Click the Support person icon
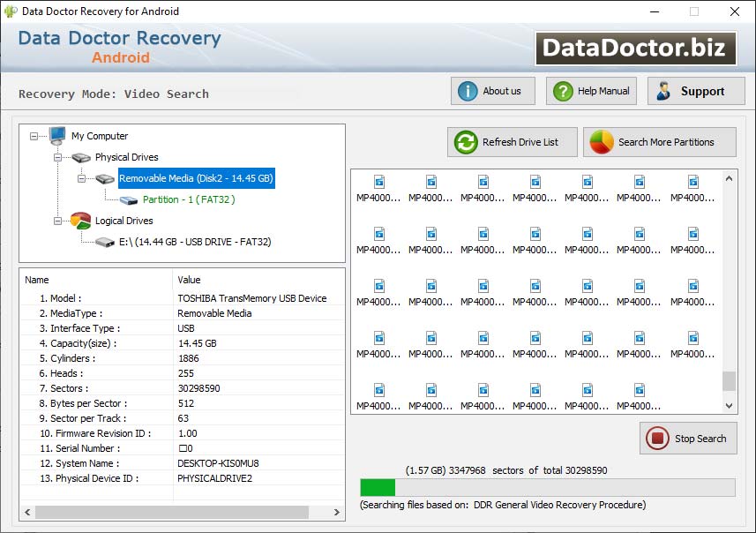This screenshot has width=756, height=533. point(662,90)
